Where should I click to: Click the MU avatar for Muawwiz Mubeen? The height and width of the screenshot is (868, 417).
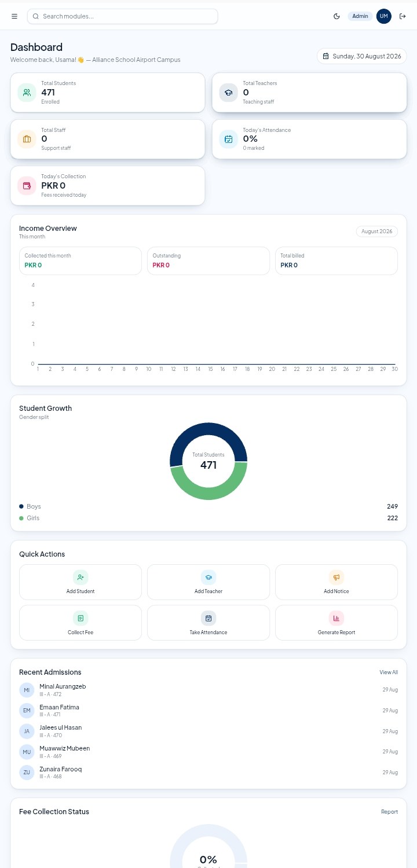(27, 752)
